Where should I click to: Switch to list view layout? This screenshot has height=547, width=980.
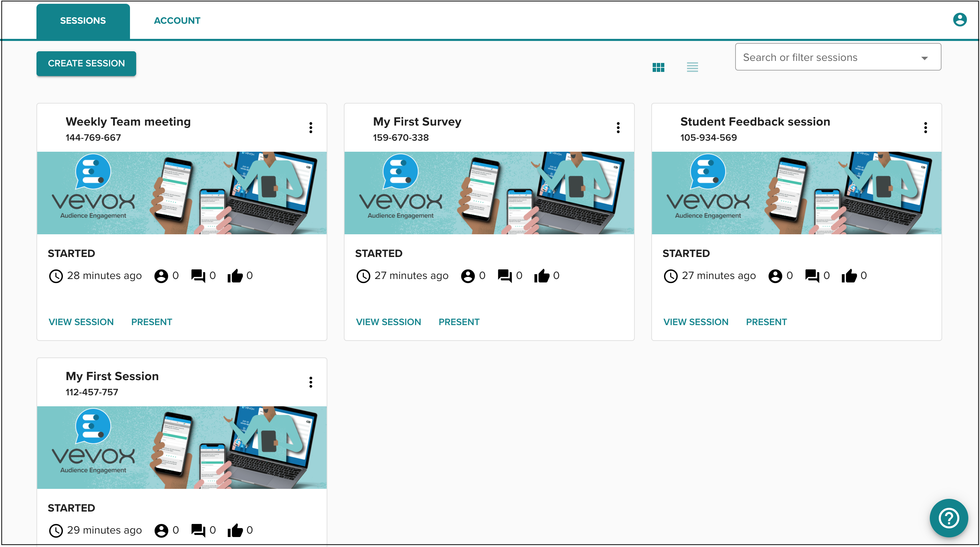693,67
